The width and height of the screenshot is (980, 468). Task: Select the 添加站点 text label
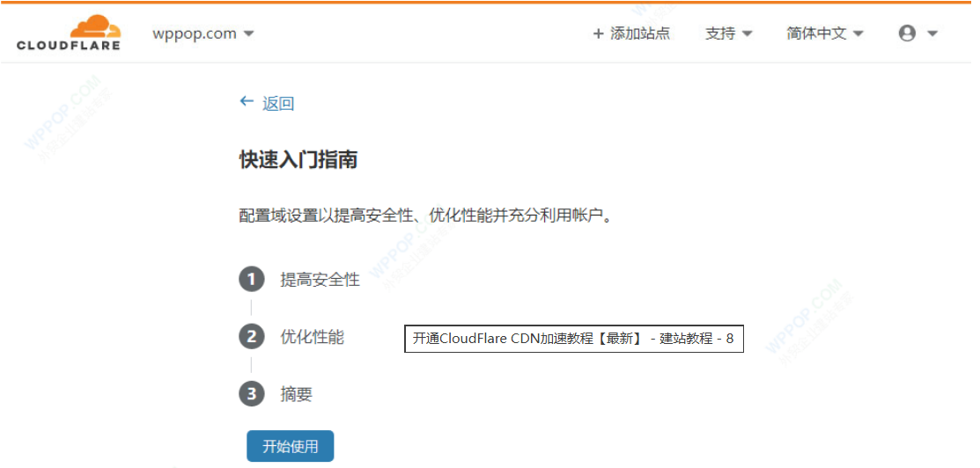640,33
